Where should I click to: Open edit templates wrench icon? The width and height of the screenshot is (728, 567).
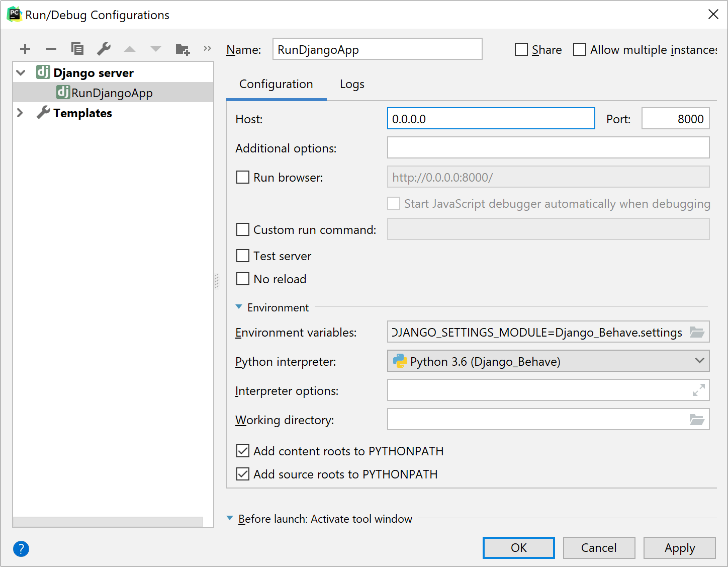(x=104, y=49)
